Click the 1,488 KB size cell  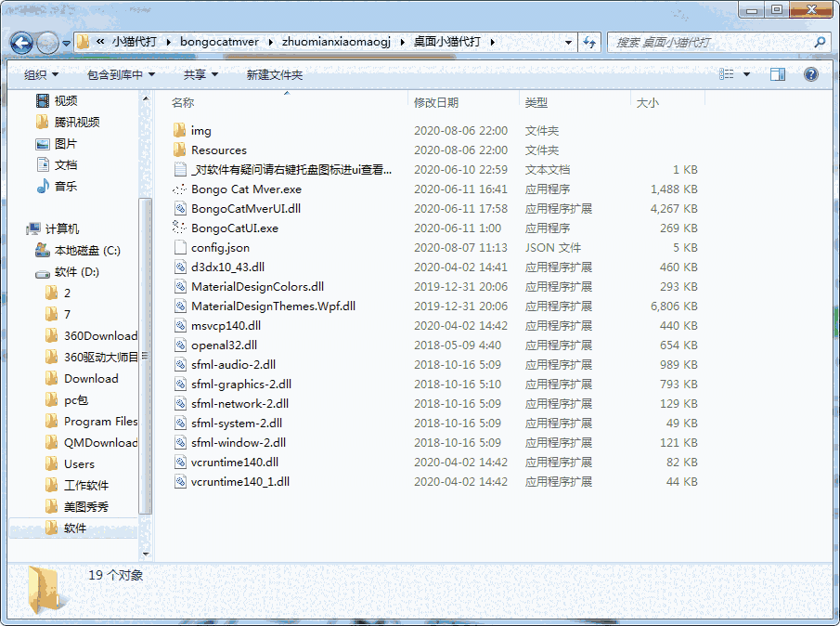pyautogui.click(x=674, y=189)
